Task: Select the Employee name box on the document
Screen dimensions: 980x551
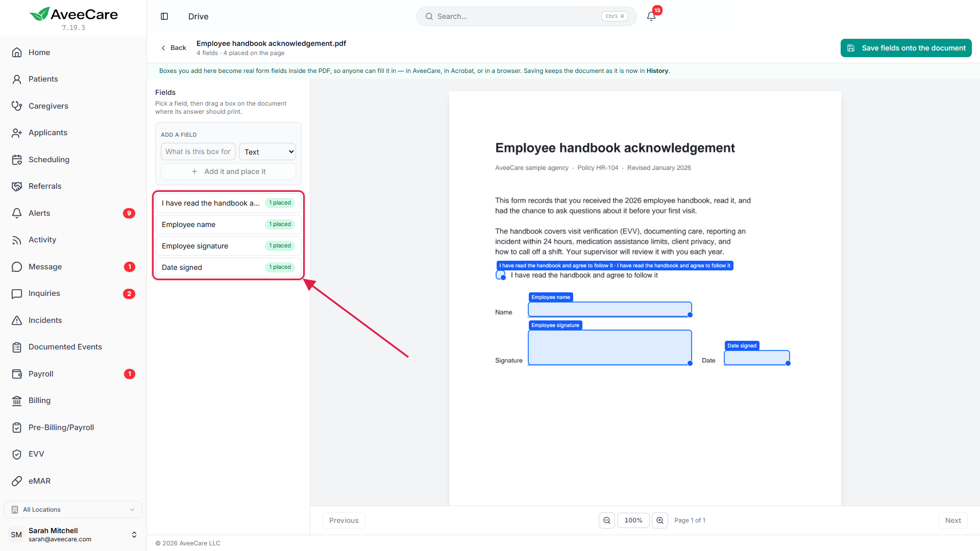Action: tap(610, 309)
